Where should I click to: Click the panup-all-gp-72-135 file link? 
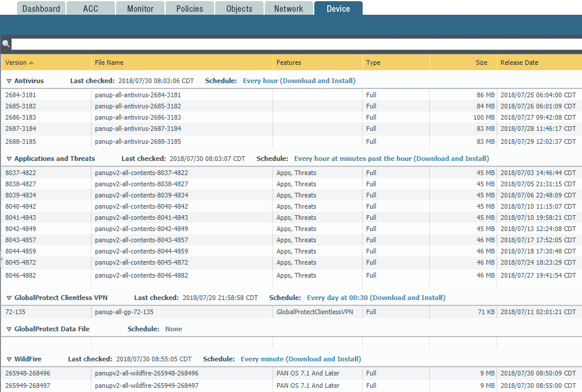click(x=124, y=312)
